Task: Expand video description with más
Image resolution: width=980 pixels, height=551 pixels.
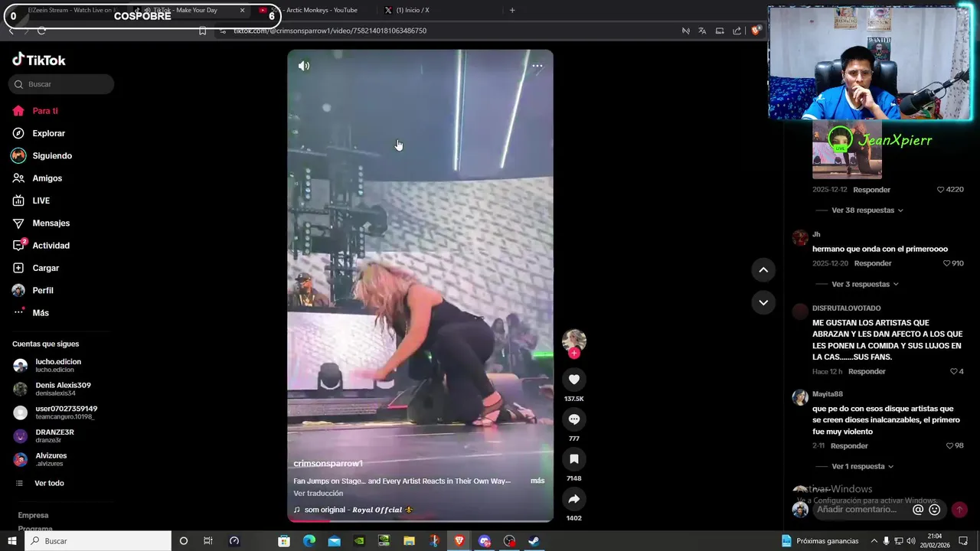Action: (x=537, y=481)
